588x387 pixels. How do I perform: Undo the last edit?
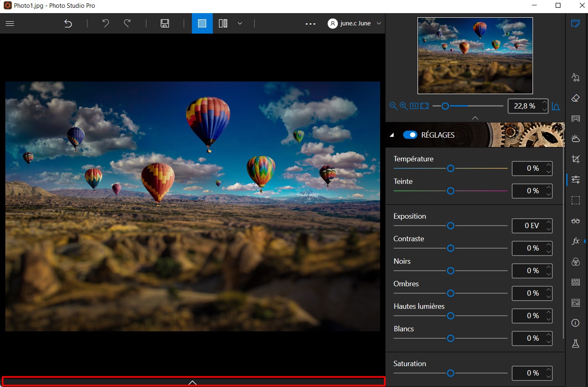tap(106, 23)
